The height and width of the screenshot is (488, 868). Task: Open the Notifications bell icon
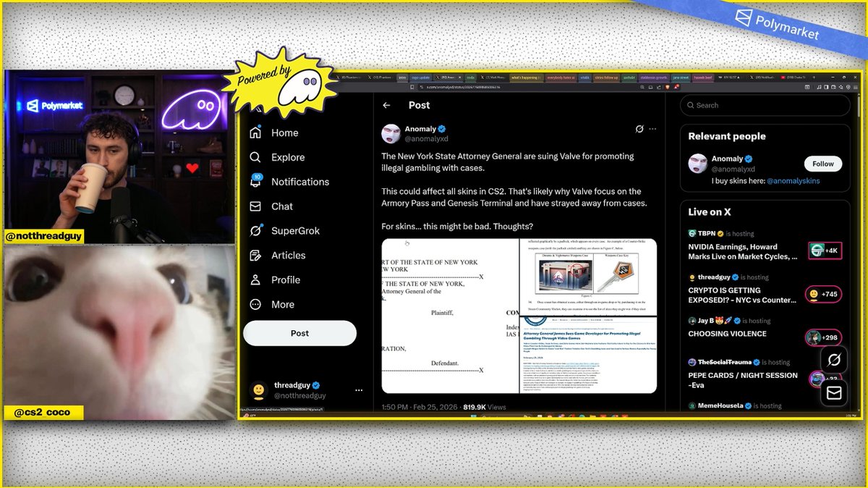255,182
